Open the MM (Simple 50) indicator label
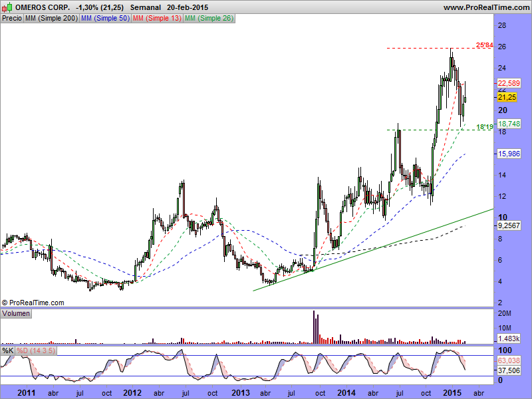 pos(105,18)
